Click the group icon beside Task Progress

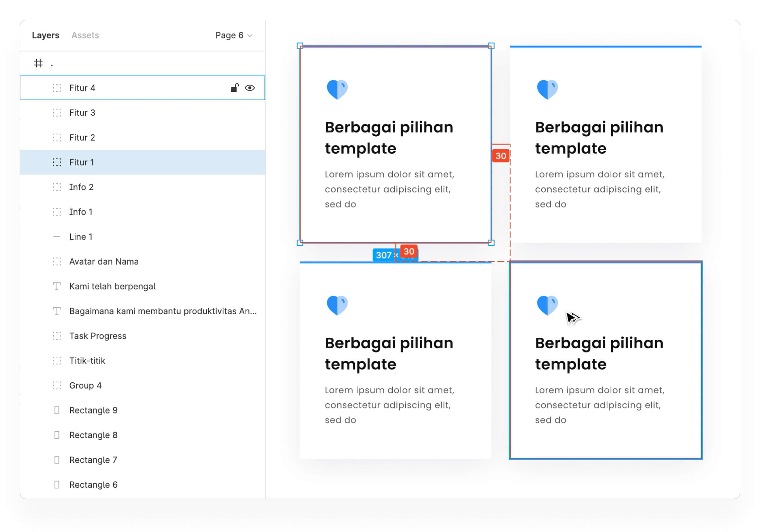(x=57, y=336)
